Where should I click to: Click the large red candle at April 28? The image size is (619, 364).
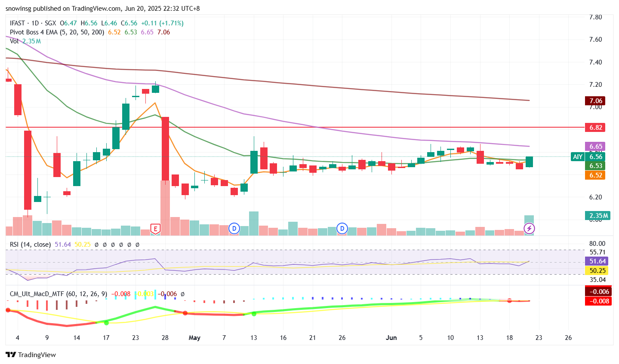165,149
